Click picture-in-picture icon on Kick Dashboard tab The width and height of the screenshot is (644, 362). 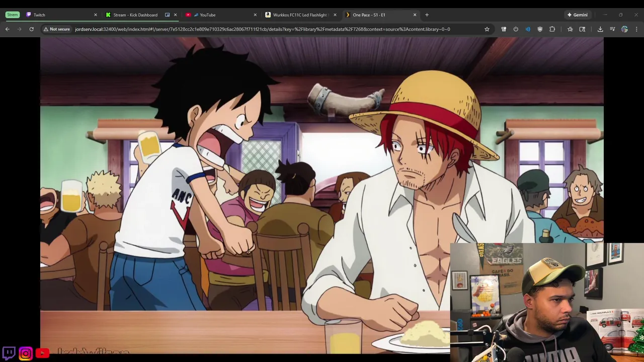167,15
